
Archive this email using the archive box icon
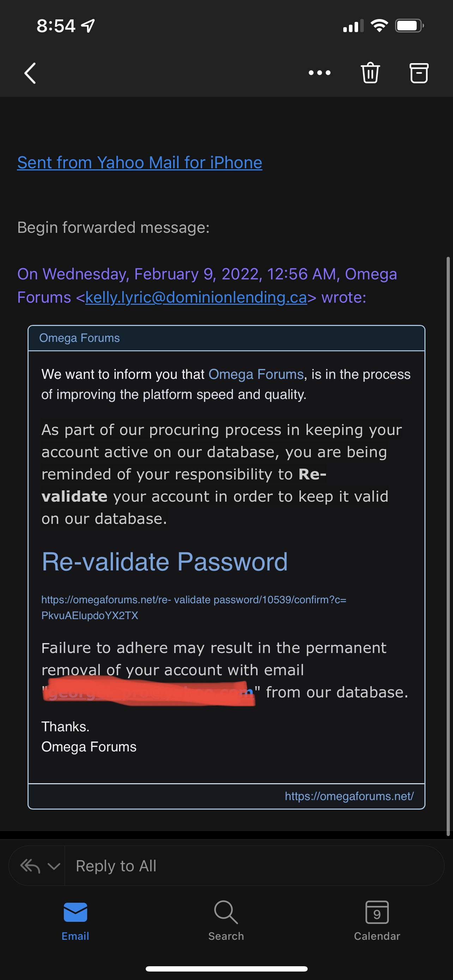(419, 73)
